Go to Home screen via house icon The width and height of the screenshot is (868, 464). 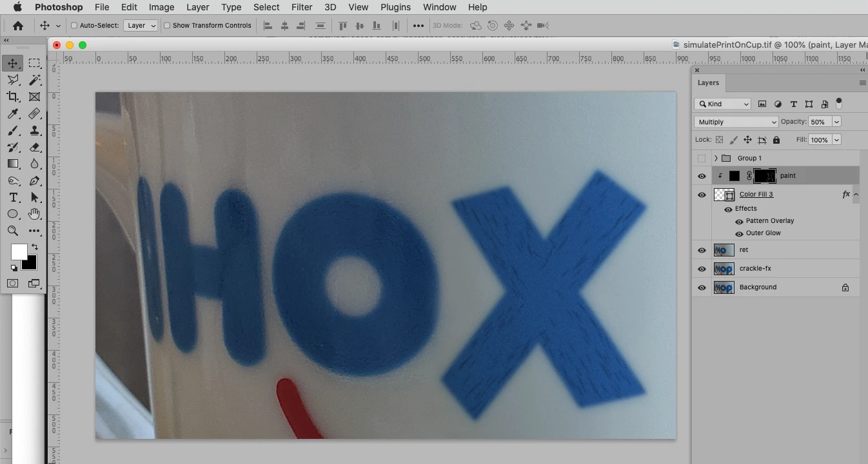click(17, 26)
